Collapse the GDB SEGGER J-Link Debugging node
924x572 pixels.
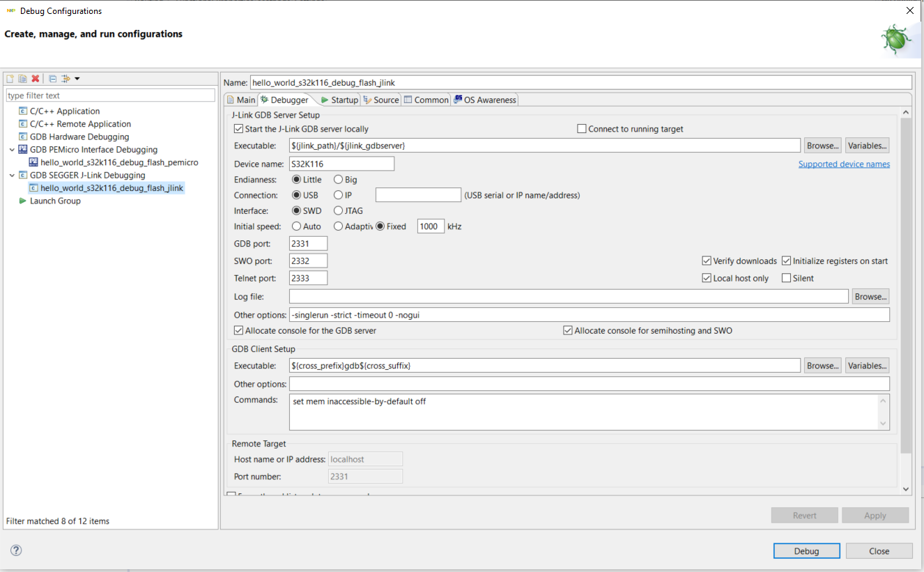point(12,176)
